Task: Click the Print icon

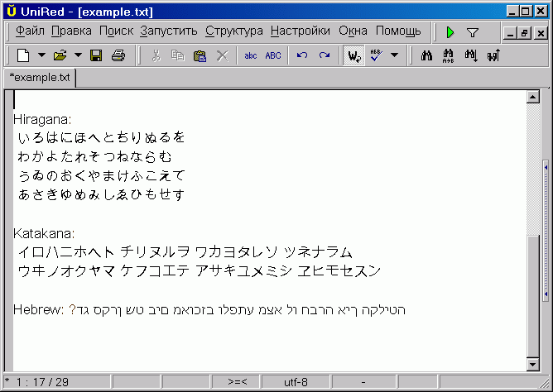Action: 118,56
